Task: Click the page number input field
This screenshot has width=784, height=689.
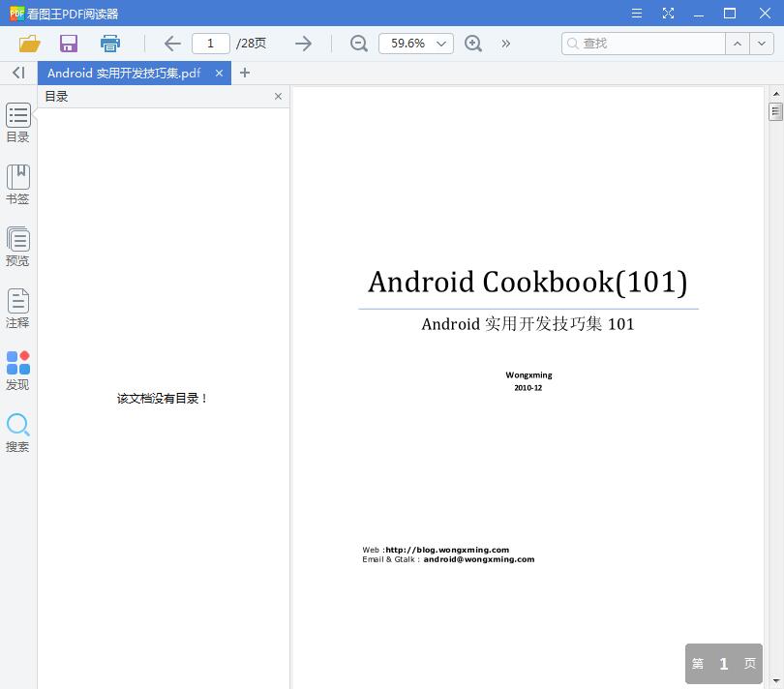Action: tap(210, 44)
